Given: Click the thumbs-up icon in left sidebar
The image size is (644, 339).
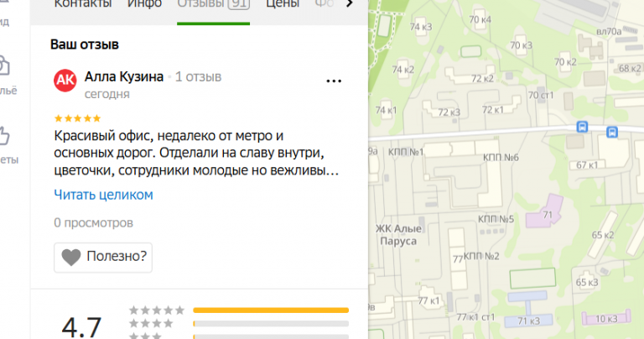Looking at the screenshot, I should tap(3, 136).
